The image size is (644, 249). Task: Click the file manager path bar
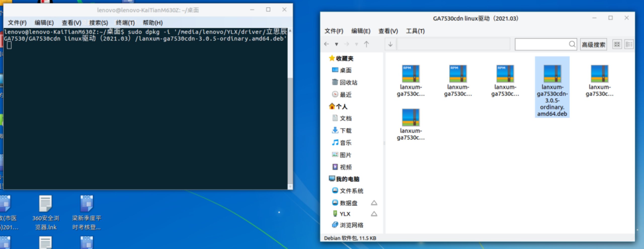[453, 44]
